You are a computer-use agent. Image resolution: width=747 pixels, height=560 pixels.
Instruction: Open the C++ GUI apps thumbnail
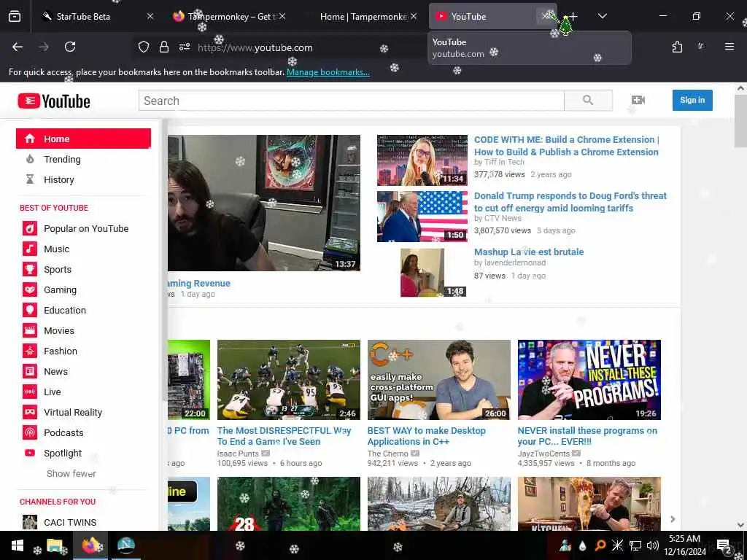point(438,379)
